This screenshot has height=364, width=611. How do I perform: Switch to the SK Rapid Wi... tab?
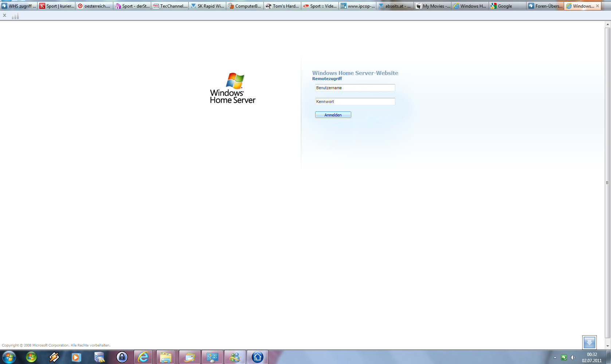207,6
